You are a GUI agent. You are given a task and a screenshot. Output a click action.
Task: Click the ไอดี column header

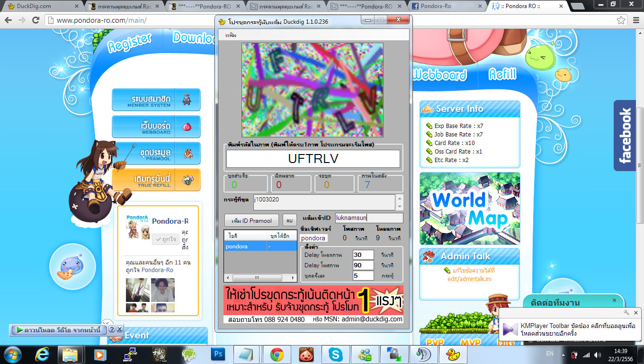click(245, 236)
